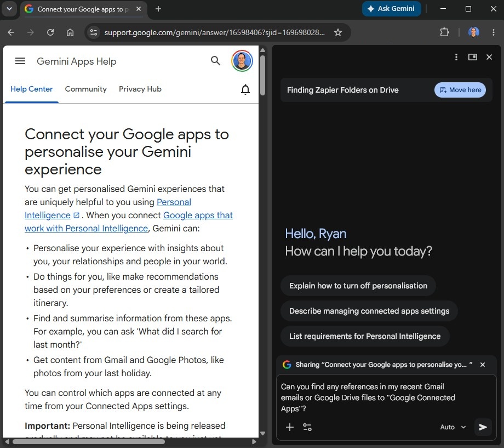
Task: Go forward to the next page
Action: click(31, 32)
